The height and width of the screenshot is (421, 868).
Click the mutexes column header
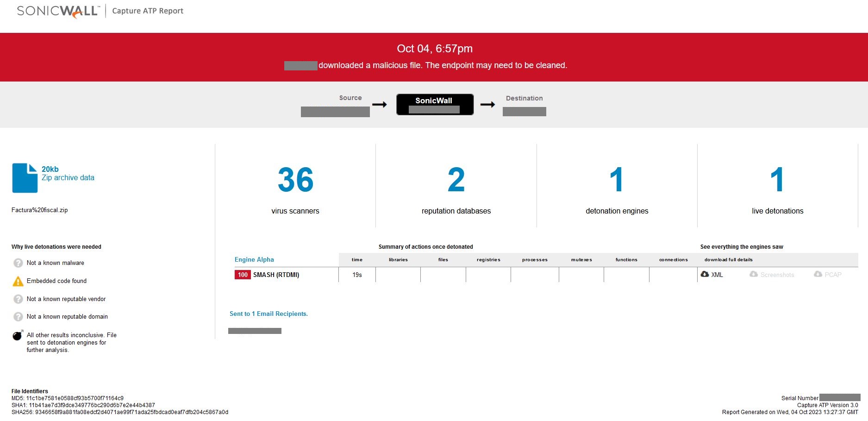(581, 260)
